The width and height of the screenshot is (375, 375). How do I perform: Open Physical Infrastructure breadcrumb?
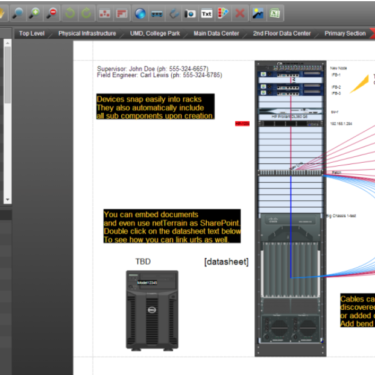tap(87, 33)
